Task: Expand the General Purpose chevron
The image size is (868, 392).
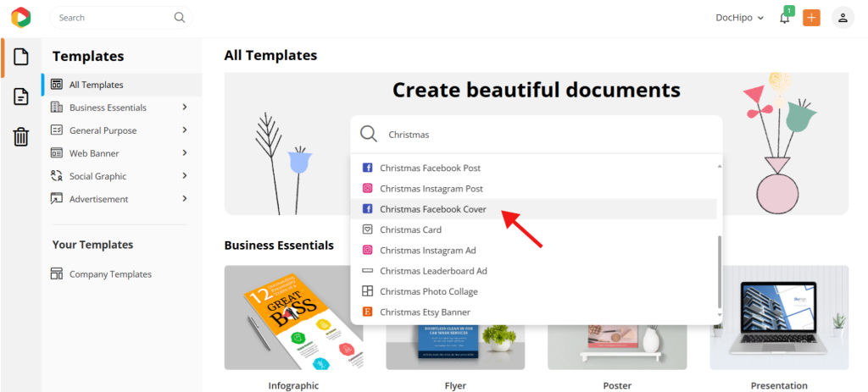Action: tap(185, 130)
